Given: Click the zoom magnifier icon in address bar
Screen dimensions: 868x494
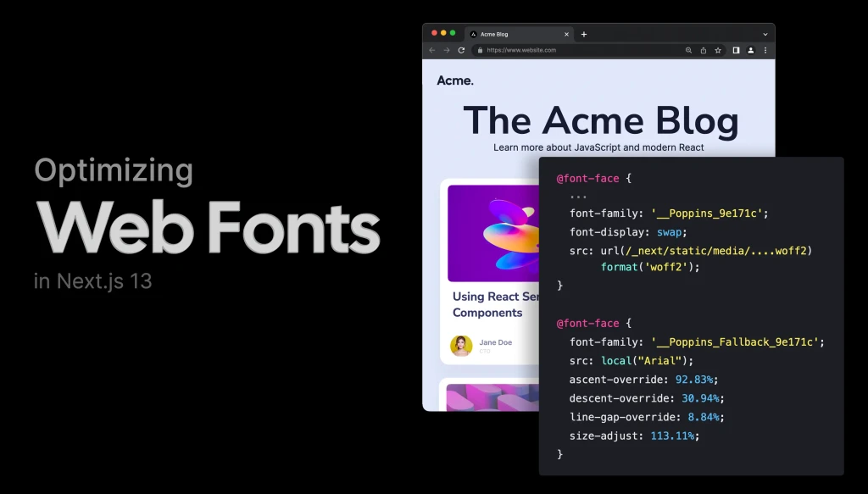Looking at the screenshot, I should 688,50.
